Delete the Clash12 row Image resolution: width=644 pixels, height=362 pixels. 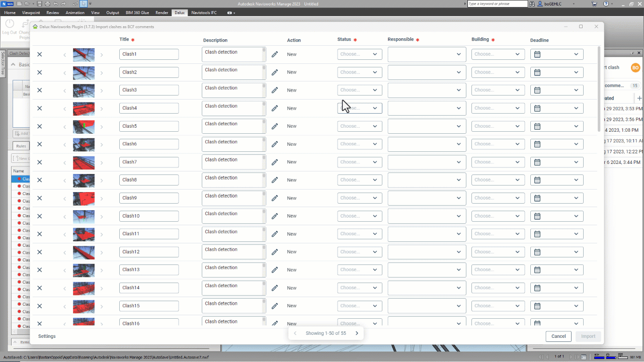[x=39, y=252]
